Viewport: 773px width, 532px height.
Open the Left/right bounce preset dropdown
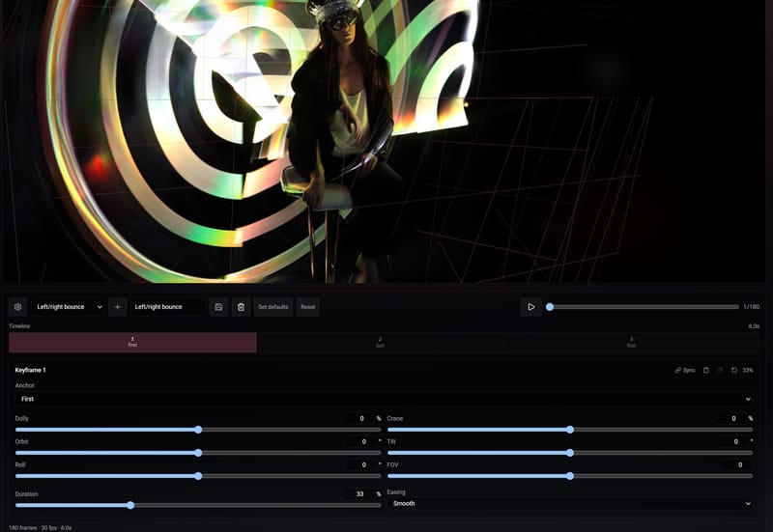[69, 307]
